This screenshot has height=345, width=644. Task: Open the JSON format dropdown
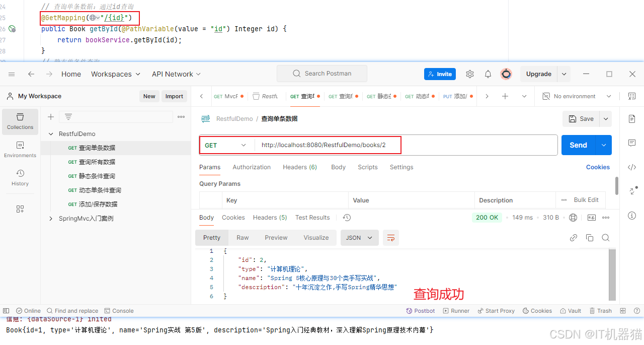point(359,238)
